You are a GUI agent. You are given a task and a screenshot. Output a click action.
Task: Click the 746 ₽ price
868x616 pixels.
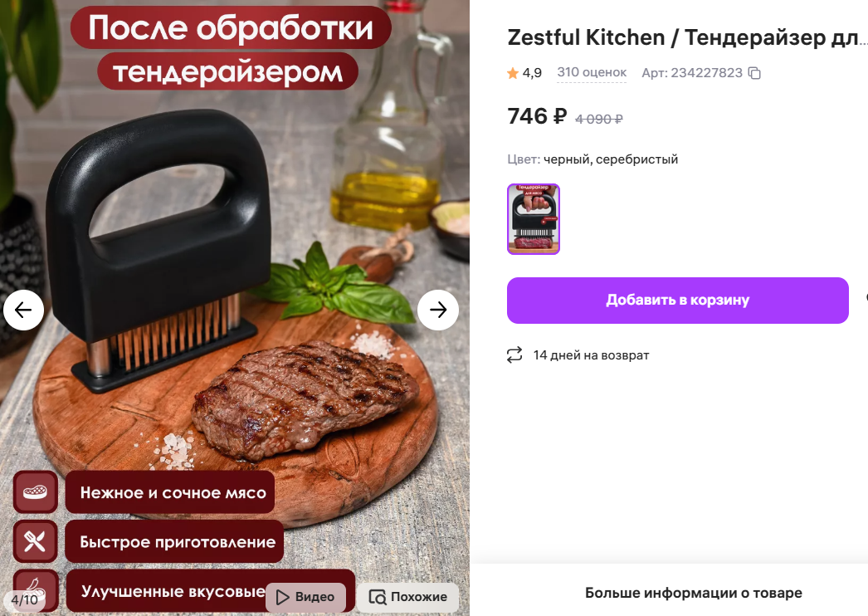tap(537, 116)
